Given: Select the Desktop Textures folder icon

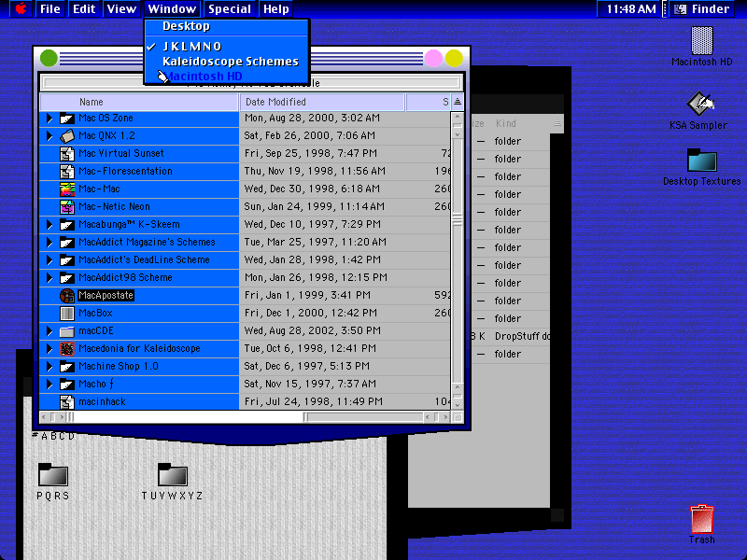Looking at the screenshot, I should tap(702, 161).
